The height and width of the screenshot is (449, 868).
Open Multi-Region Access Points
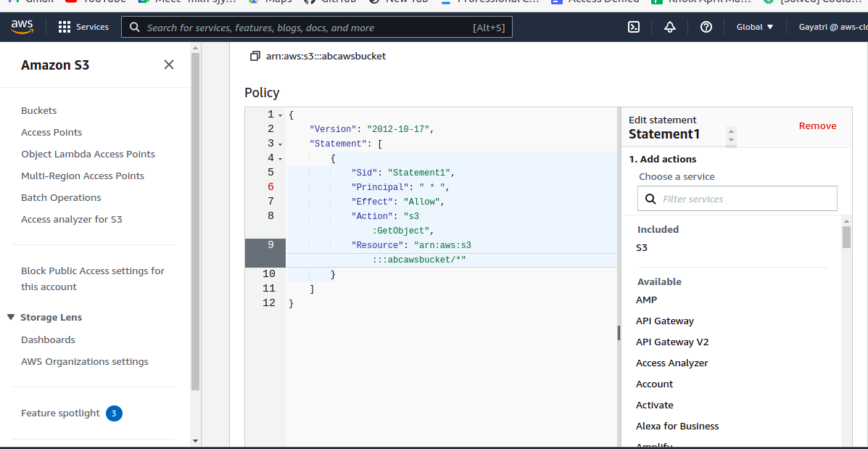click(x=83, y=176)
